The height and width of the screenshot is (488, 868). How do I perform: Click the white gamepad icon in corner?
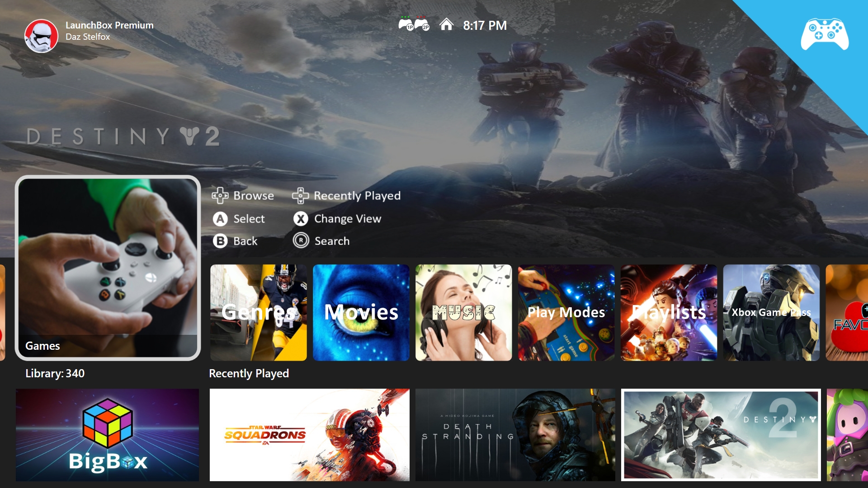(825, 34)
